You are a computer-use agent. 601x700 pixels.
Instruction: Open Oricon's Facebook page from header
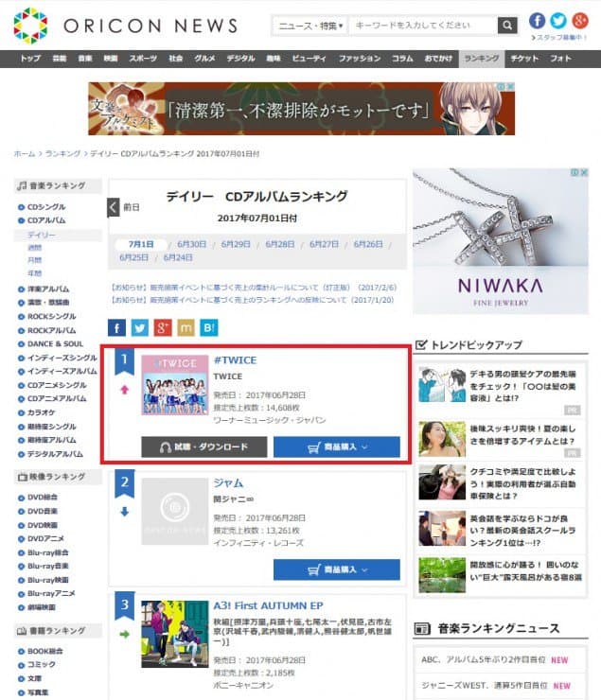537,20
